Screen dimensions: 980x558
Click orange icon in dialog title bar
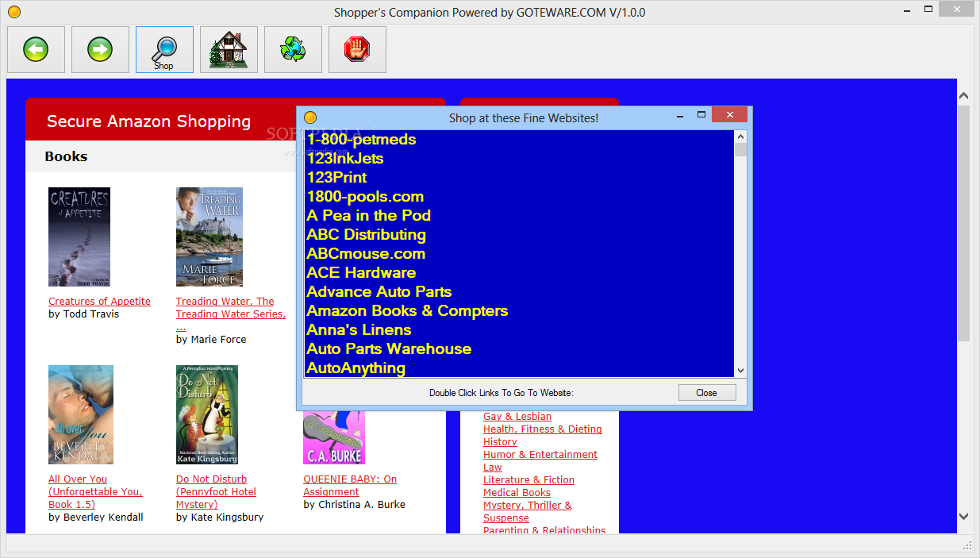[310, 117]
